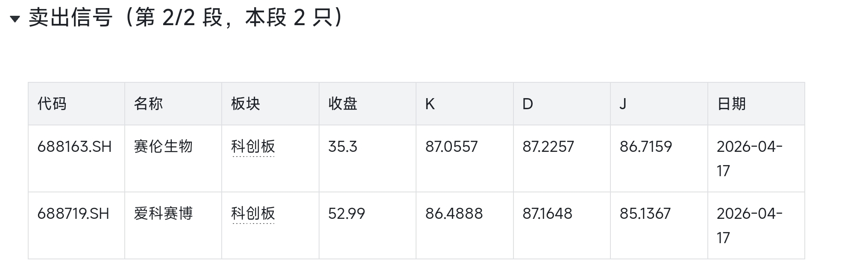868x276 pixels.
Task: Click the 日期 column header
Action: (731, 104)
